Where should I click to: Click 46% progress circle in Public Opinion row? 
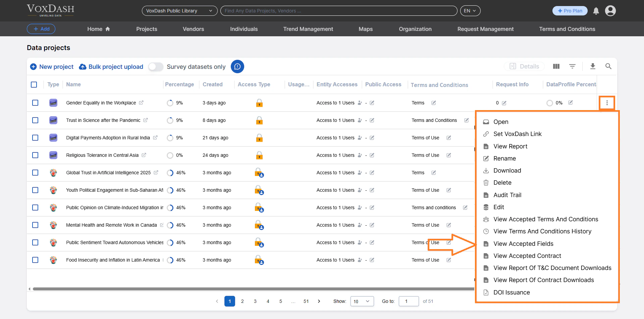(170, 208)
